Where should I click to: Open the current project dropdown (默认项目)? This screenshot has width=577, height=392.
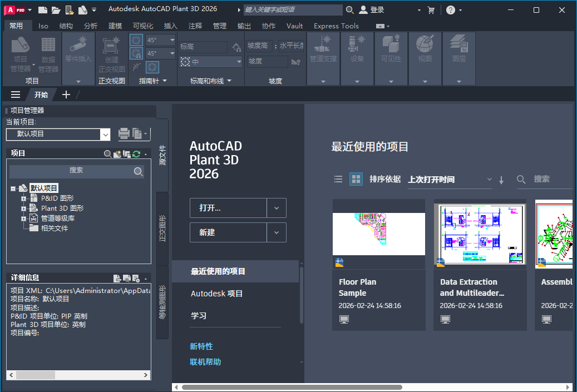[x=105, y=135]
